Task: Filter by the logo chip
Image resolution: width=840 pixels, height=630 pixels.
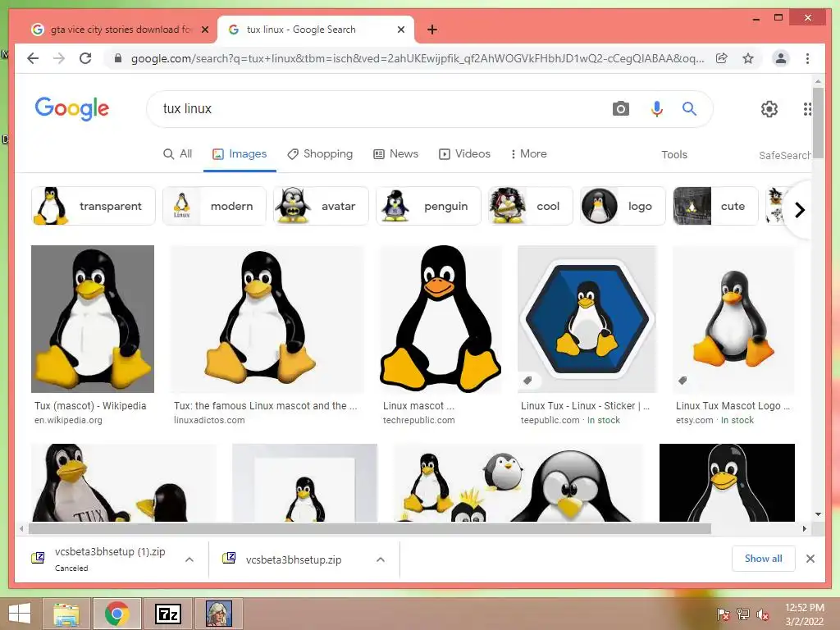Action: click(623, 206)
